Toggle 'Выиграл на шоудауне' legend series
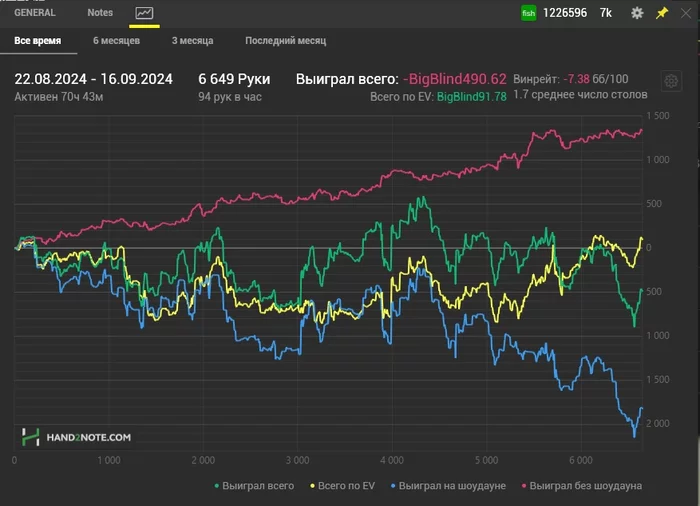The width and height of the screenshot is (700, 506). coord(448,486)
